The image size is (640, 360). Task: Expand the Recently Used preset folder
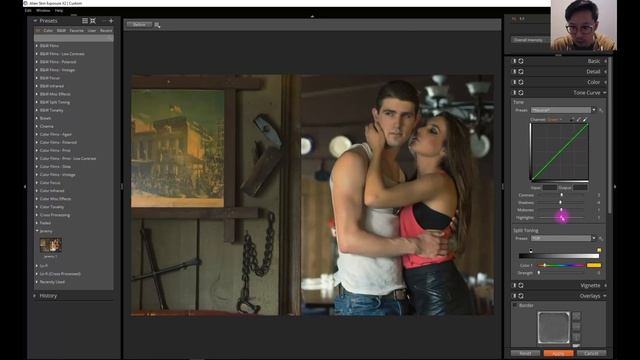coord(37,282)
